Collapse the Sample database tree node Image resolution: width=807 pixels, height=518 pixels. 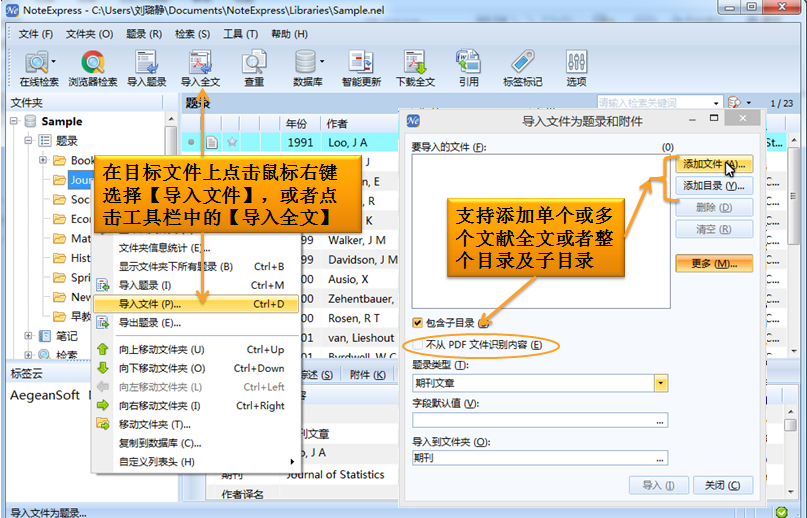click(14, 121)
